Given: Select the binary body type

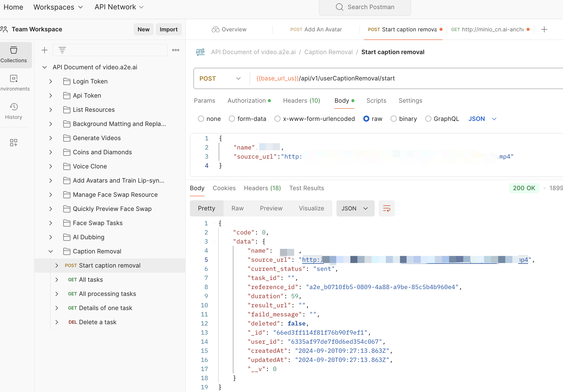Looking at the screenshot, I should click(x=394, y=119).
